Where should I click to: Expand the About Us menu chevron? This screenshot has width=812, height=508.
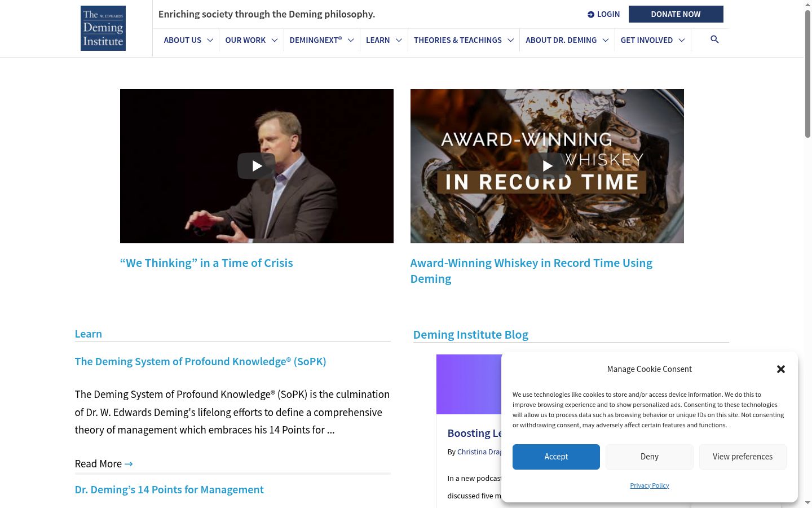click(210, 40)
